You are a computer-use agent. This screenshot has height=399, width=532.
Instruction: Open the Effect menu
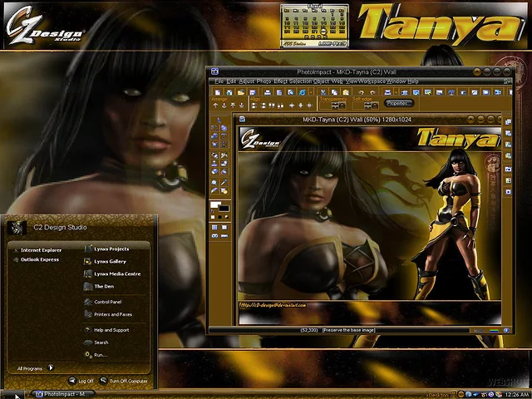[281, 81]
